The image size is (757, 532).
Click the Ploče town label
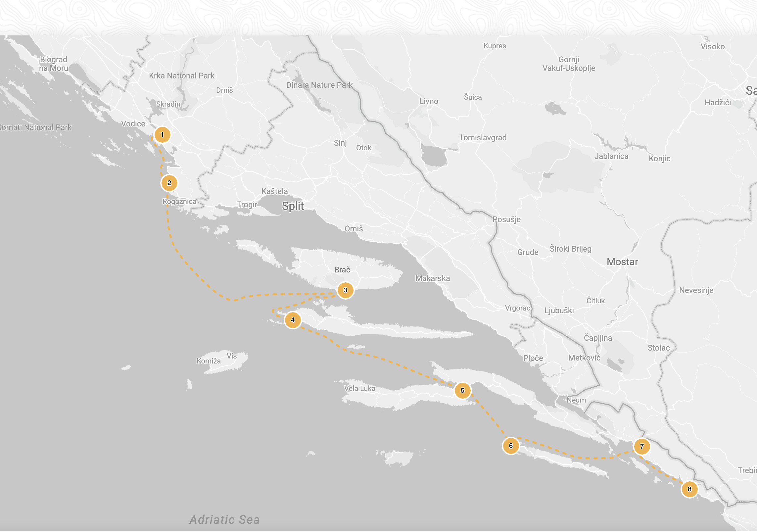coord(533,358)
